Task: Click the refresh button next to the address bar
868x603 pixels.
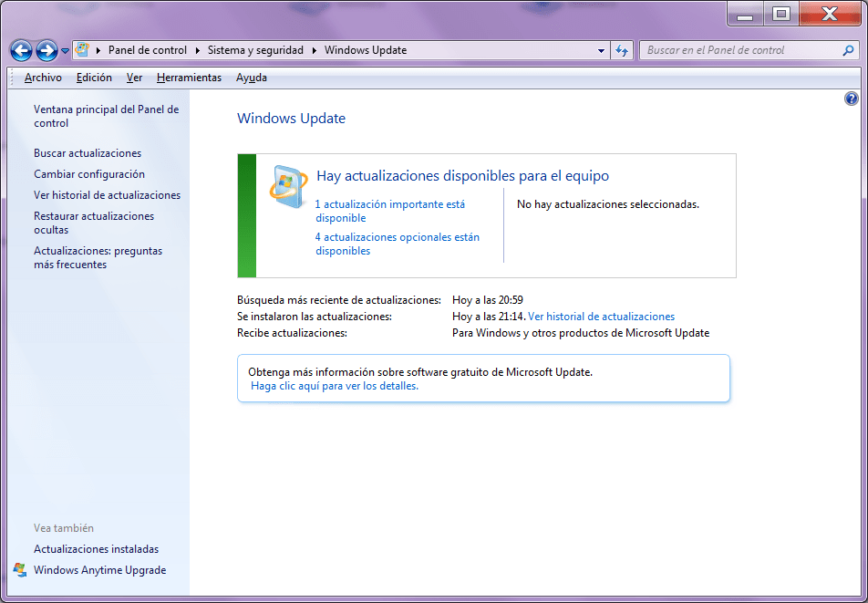Action: [x=622, y=50]
